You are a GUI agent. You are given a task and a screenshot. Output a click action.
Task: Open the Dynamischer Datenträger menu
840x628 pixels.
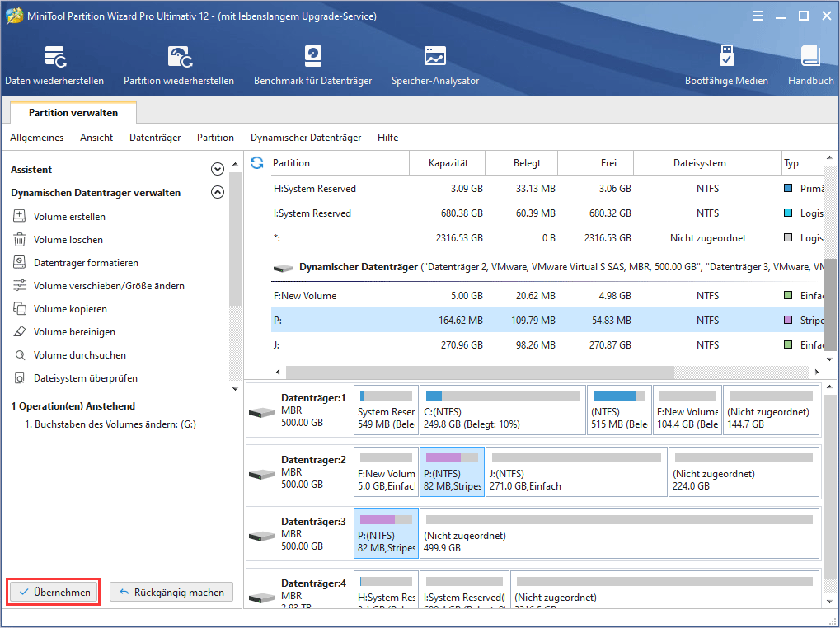pos(306,138)
